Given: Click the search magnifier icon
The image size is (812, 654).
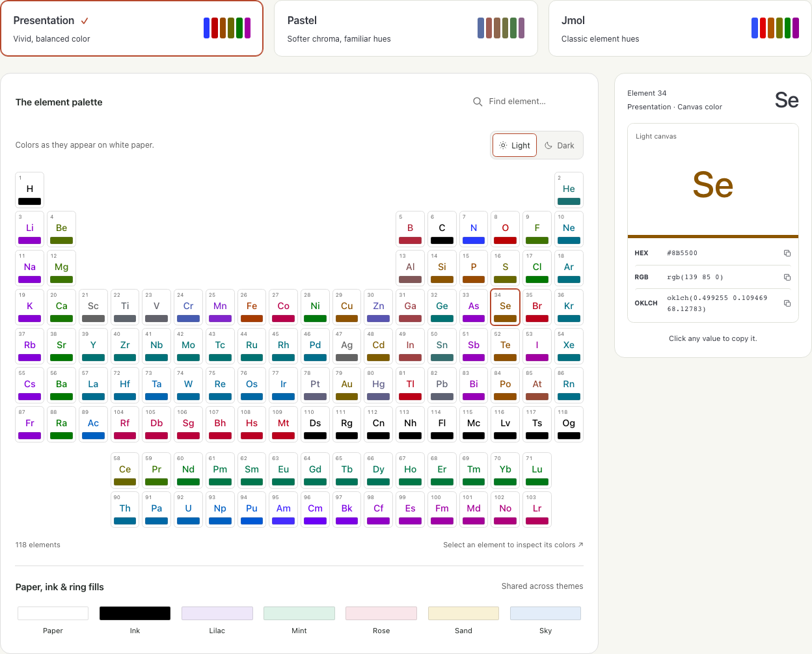Looking at the screenshot, I should point(478,102).
